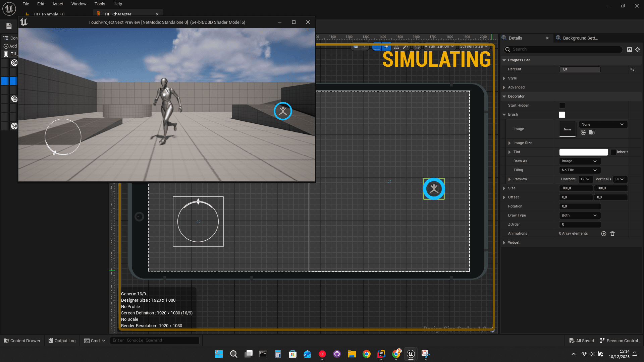The height and width of the screenshot is (362, 644).
Task: Reset the Percent value to default
Action: pos(632,69)
